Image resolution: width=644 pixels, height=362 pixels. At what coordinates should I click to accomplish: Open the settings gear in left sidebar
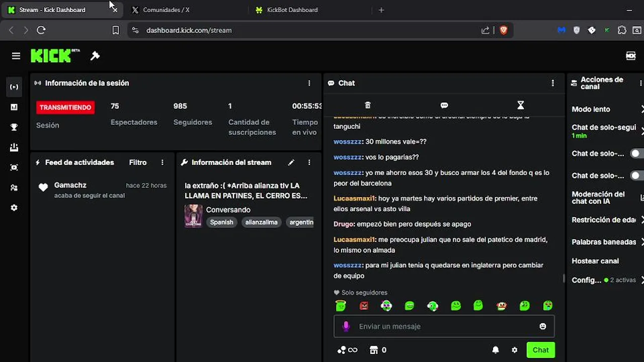(14, 208)
